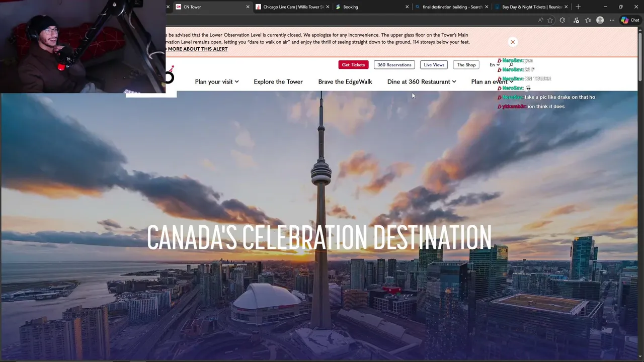Close the final destination building tab
This screenshot has height=362, width=644.
click(487, 7)
